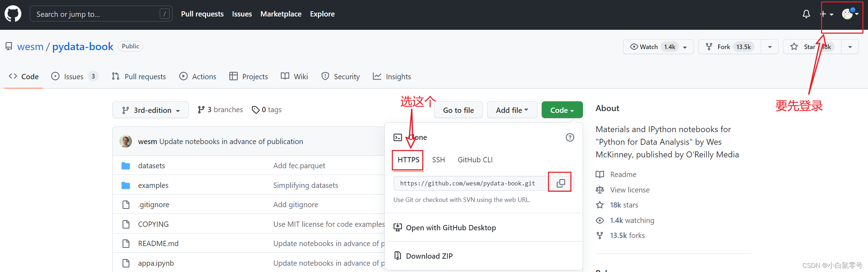Open the user avatar menu
868x272 pixels.
[x=850, y=14]
